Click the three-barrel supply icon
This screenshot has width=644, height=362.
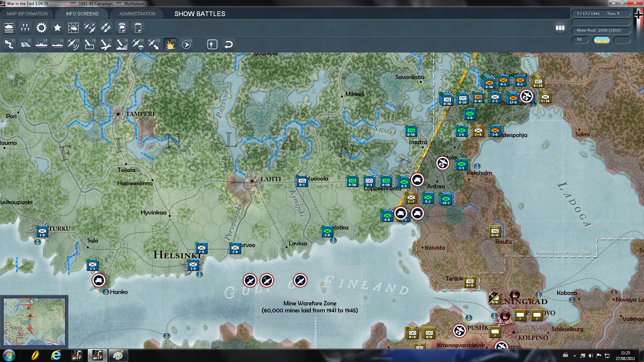(560, 28)
